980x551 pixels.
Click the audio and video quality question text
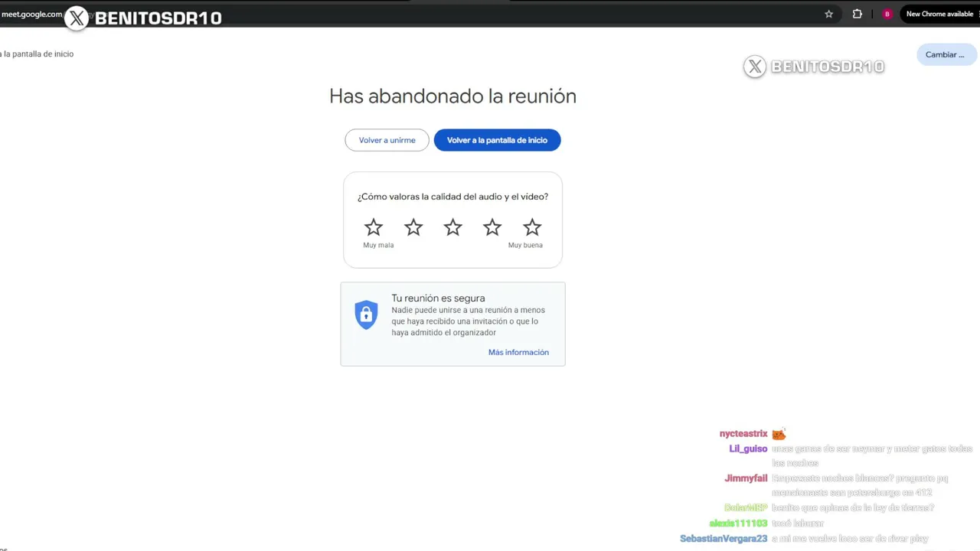point(452,197)
